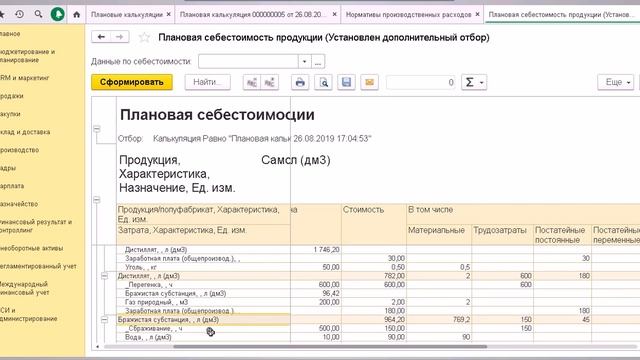The width and height of the screenshot is (640, 360).
Task: Click the search magnifier icon
Action: coord(38,14)
